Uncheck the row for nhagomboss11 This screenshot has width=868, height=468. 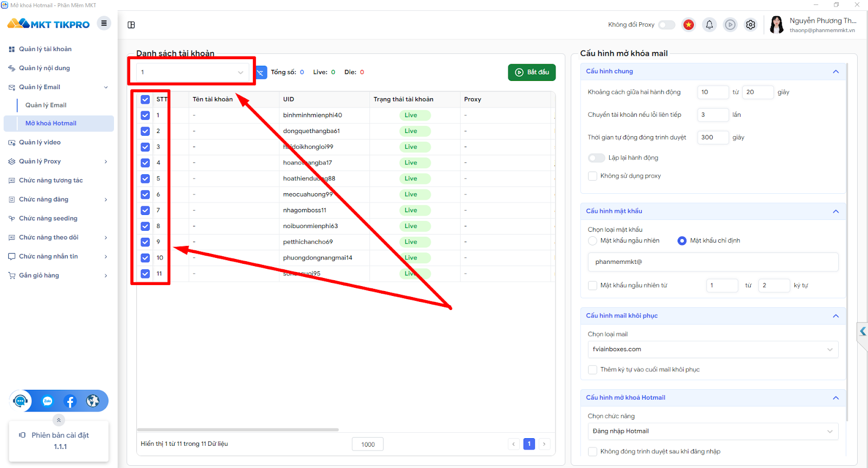point(145,210)
